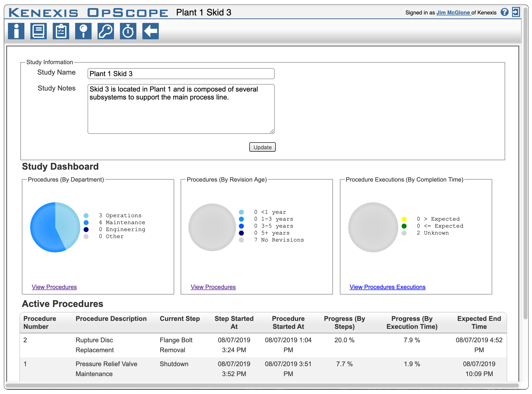Select the Rupture Disc Replacement row
This screenshot has width=532, height=394.
coord(263,345)
